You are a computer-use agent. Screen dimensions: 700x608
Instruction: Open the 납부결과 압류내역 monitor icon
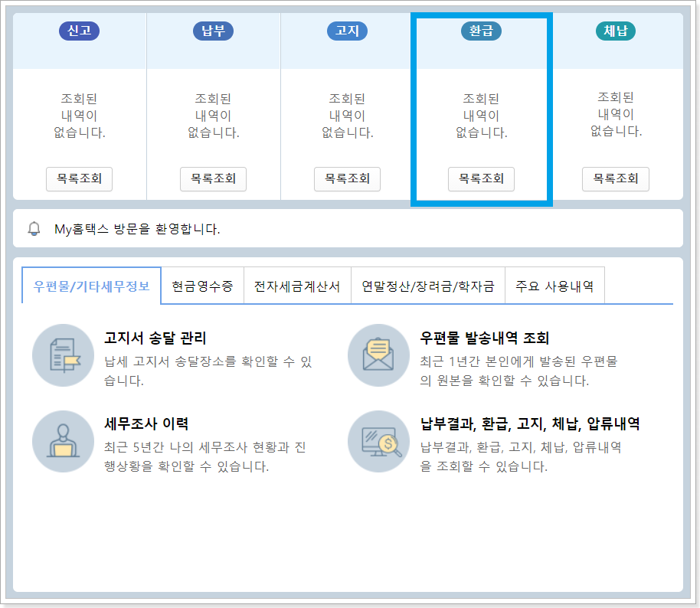tap(378, 441)
